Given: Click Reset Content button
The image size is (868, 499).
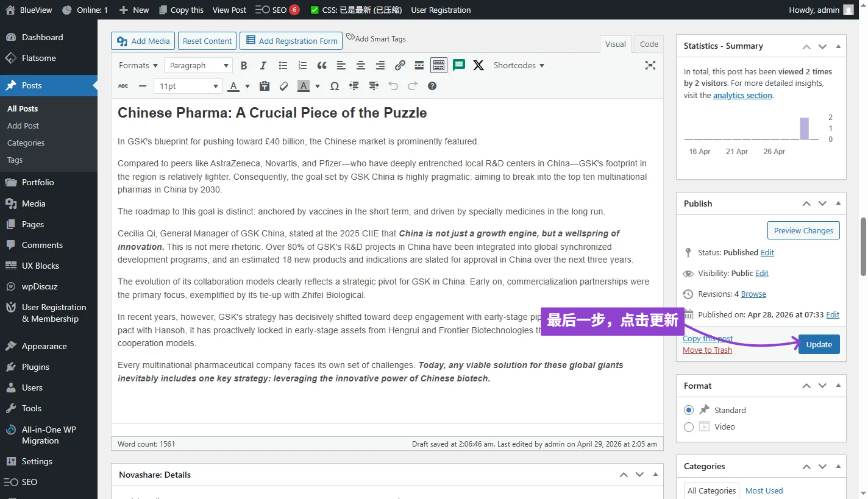Looking at the screenshot, I should [x=207, y=41].
